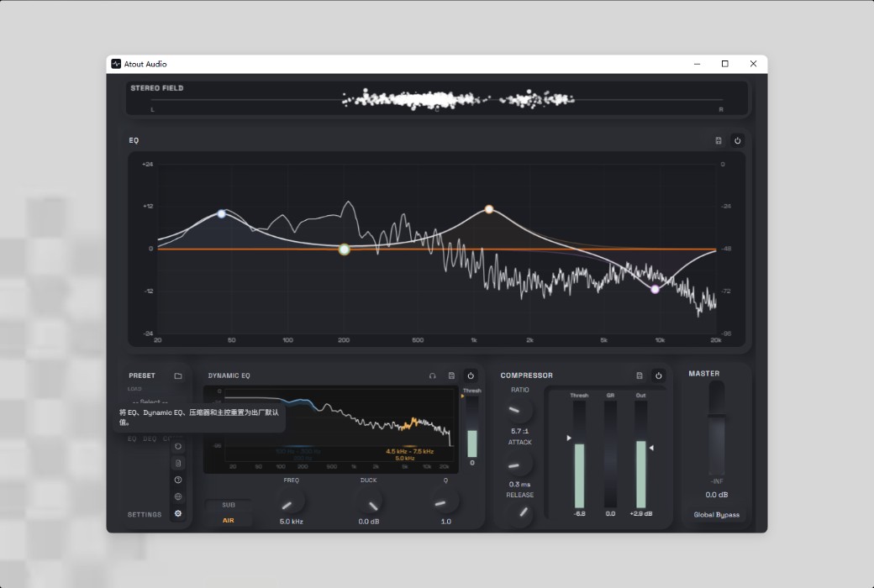Toggle the Dynamic EQ power button
This screenshot has height=588, width=874.
tap(471, 375)
